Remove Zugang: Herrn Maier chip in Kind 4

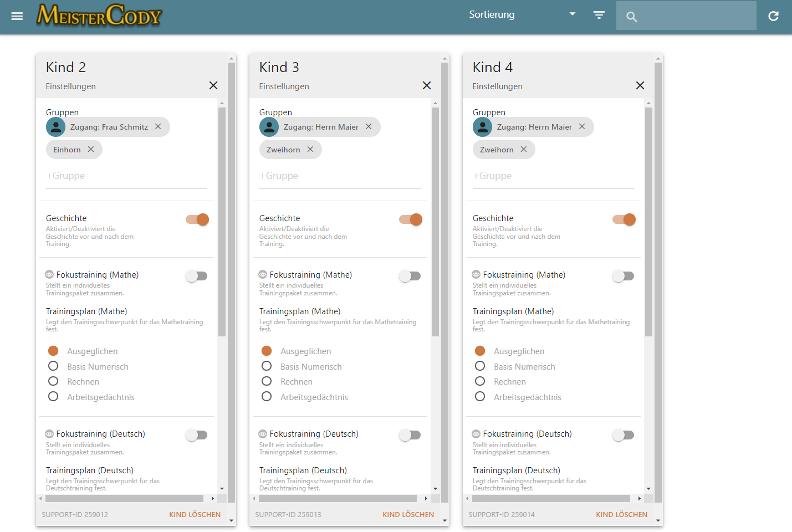tap(582, 126)
